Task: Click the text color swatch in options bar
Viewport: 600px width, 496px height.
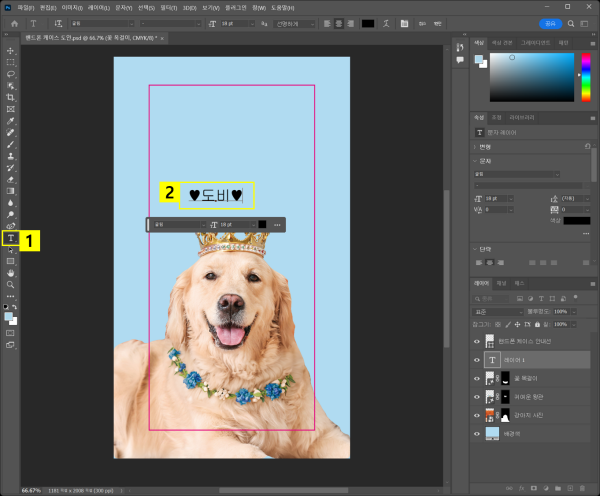Action: click(368, 22)
